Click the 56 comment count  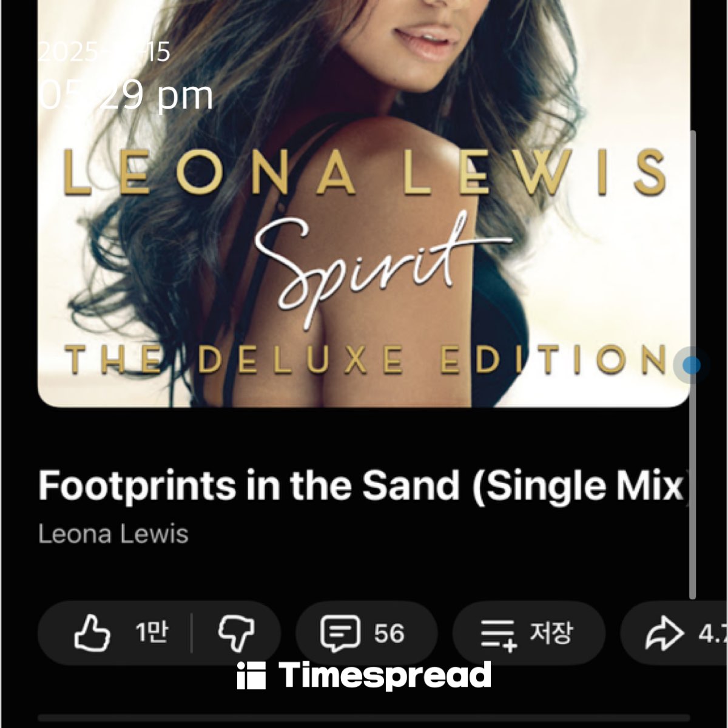(x=389, y=634)
